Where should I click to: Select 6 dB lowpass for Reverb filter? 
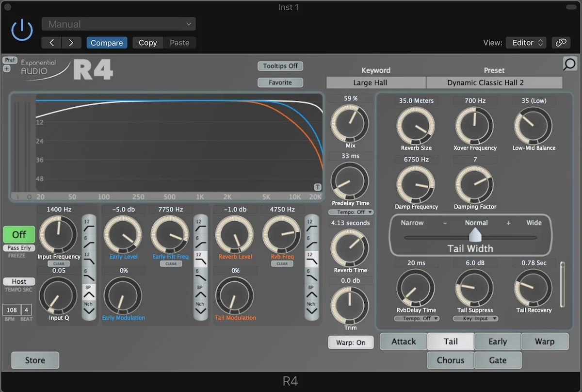(x=311, y=275)
